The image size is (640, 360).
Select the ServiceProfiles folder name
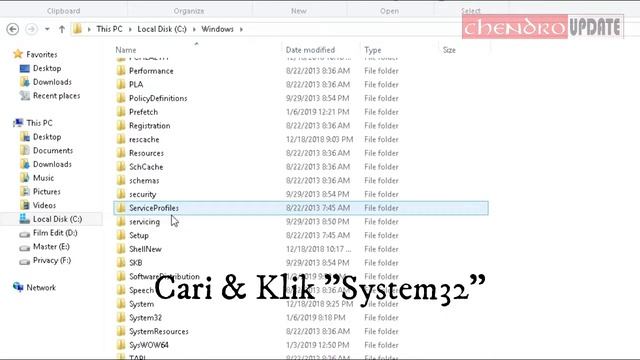[154, 208]
